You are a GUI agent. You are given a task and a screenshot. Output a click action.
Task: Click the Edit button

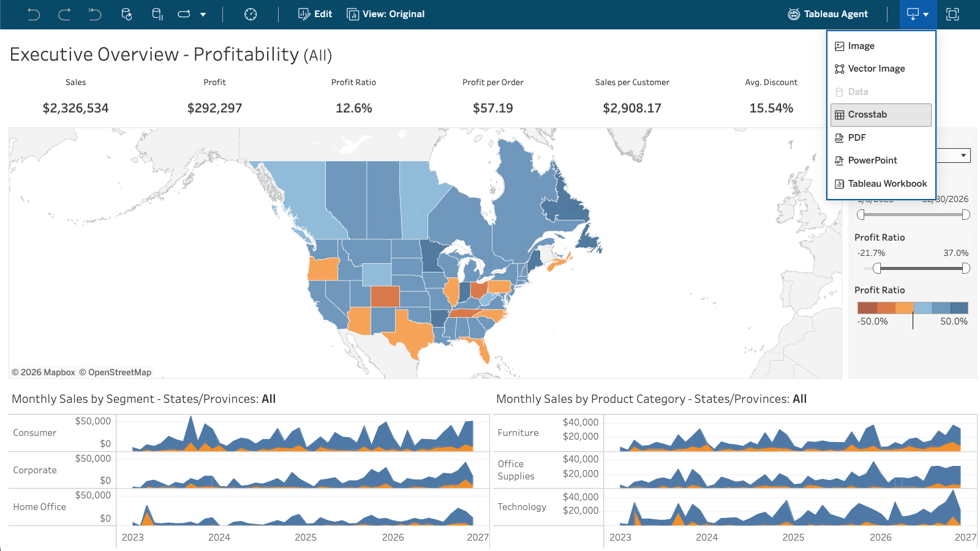pyautogui.click(x=315, y=14)
